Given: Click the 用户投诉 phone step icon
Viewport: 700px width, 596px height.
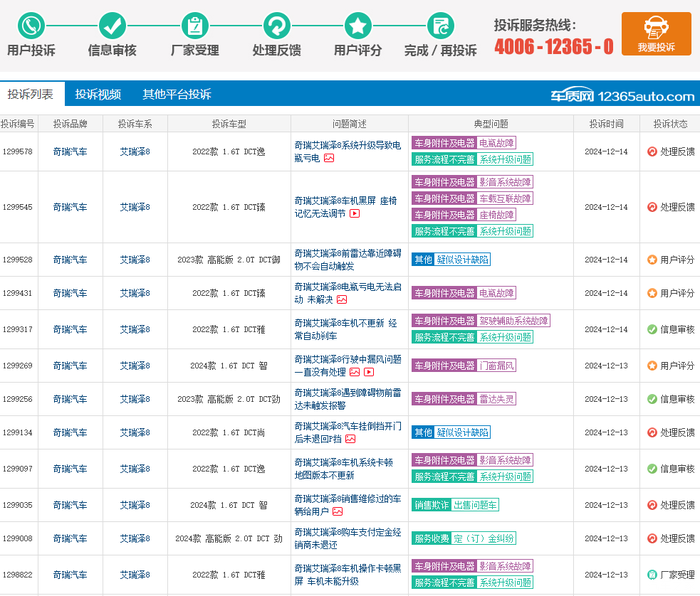Looking at the screenshot, I should pos(31,26).
